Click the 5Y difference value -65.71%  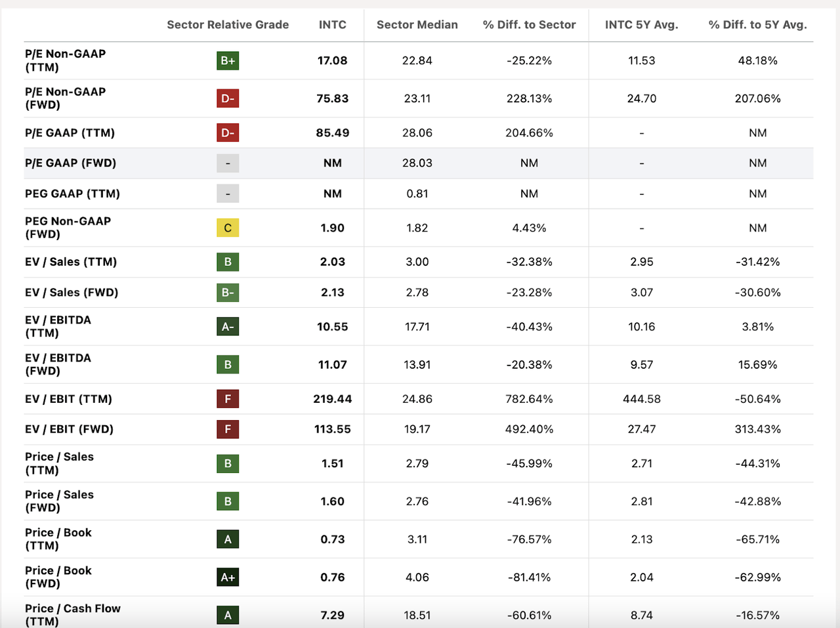pyautogui.click(x=758, y=539)
